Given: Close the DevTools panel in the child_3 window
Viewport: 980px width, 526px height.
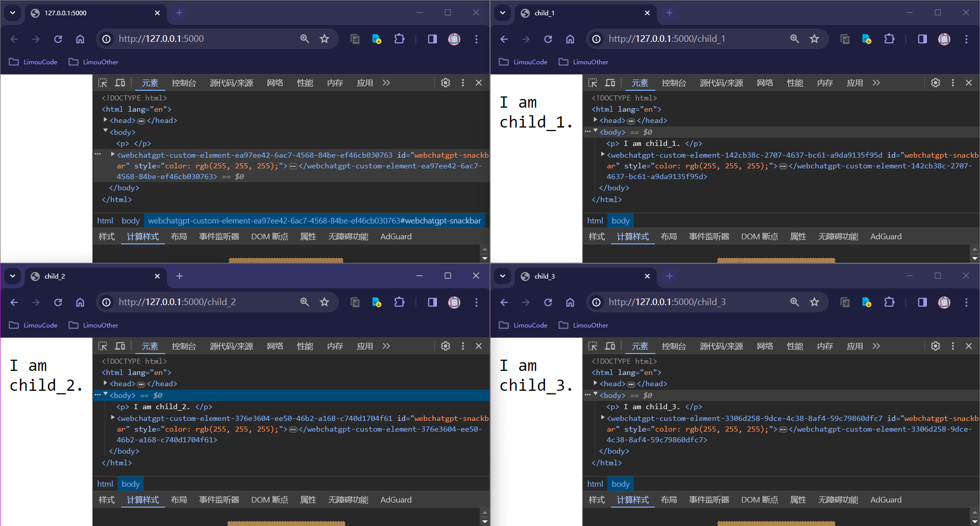Looking at the screenshot, I should tap(968, 346).
